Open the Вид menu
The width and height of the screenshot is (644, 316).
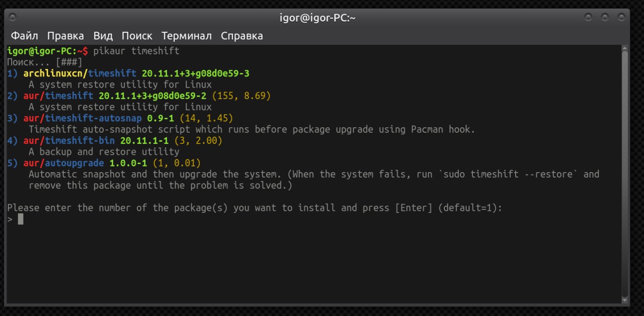pos(103,36)
